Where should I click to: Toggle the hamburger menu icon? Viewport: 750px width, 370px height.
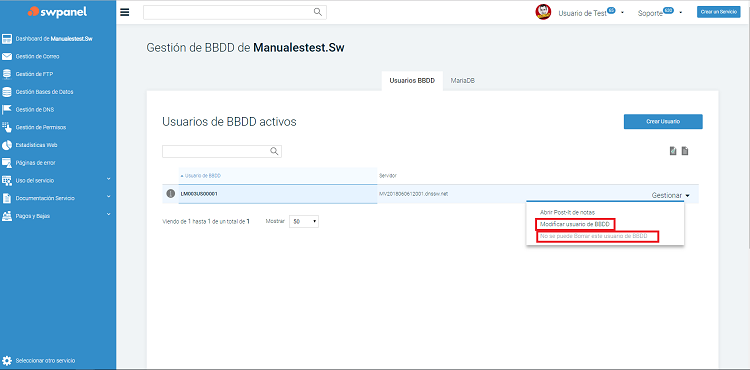tap(125, 12)
